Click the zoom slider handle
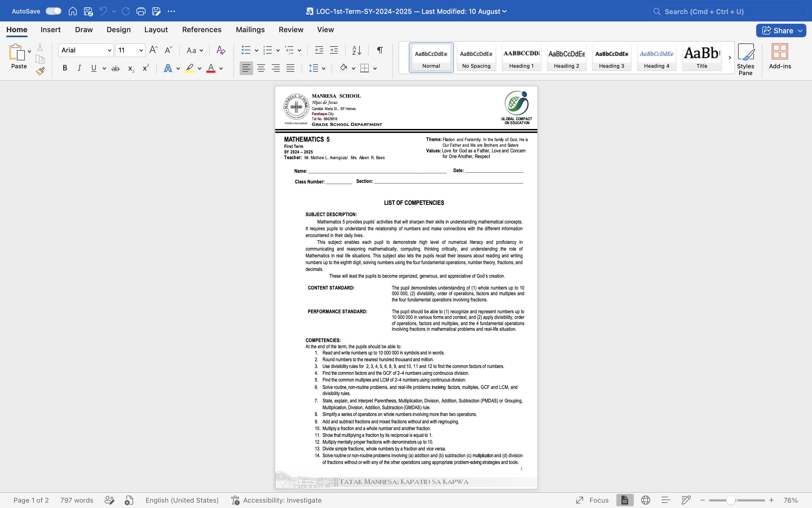The height and width of the screenshot is (508, 812). coord(730,500)
